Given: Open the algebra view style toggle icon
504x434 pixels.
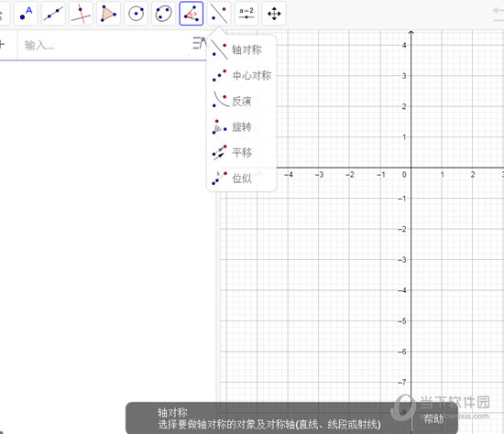Looking at the screenshot, I should tap(199, 43).
